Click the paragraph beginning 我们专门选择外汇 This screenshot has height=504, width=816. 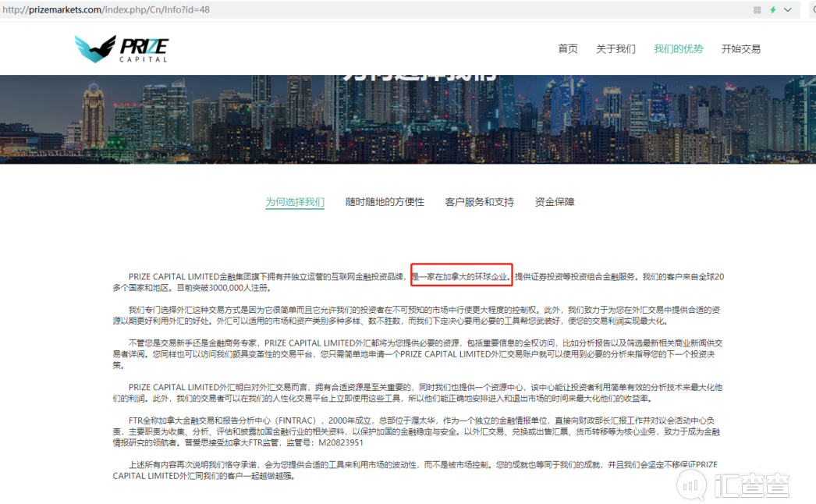[417, 315]
